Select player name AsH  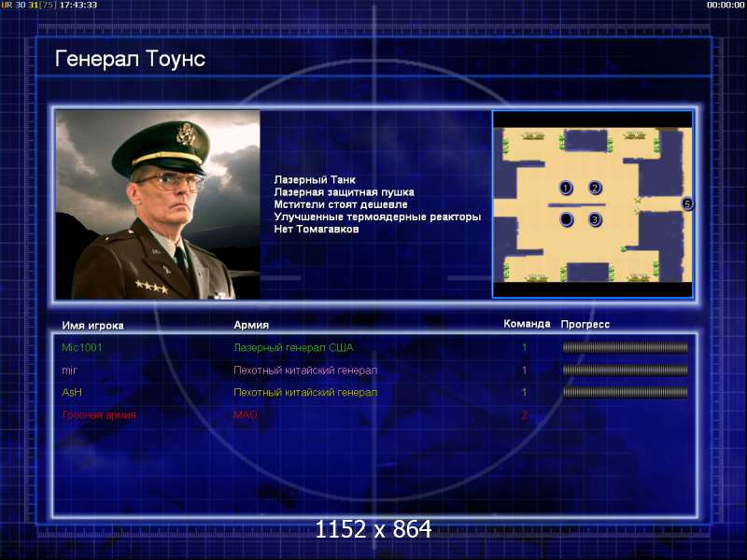coord(72,392)
